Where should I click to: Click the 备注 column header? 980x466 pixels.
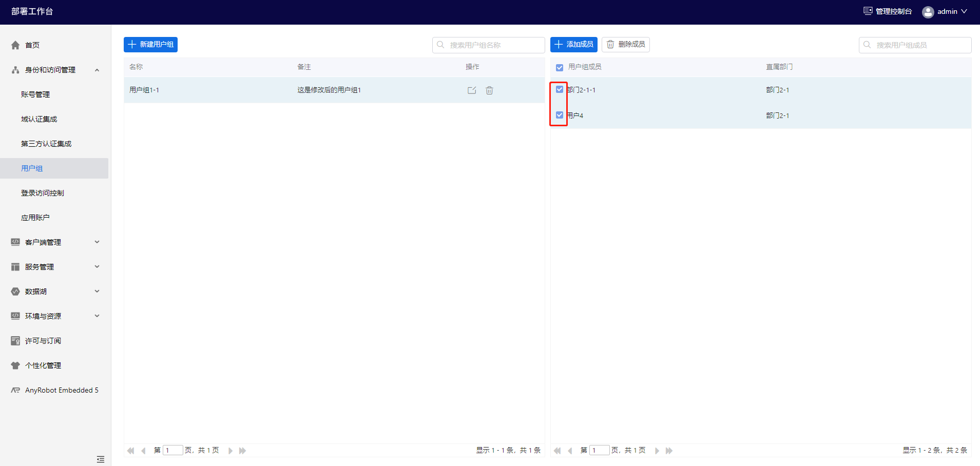click(x=304, y=67)
